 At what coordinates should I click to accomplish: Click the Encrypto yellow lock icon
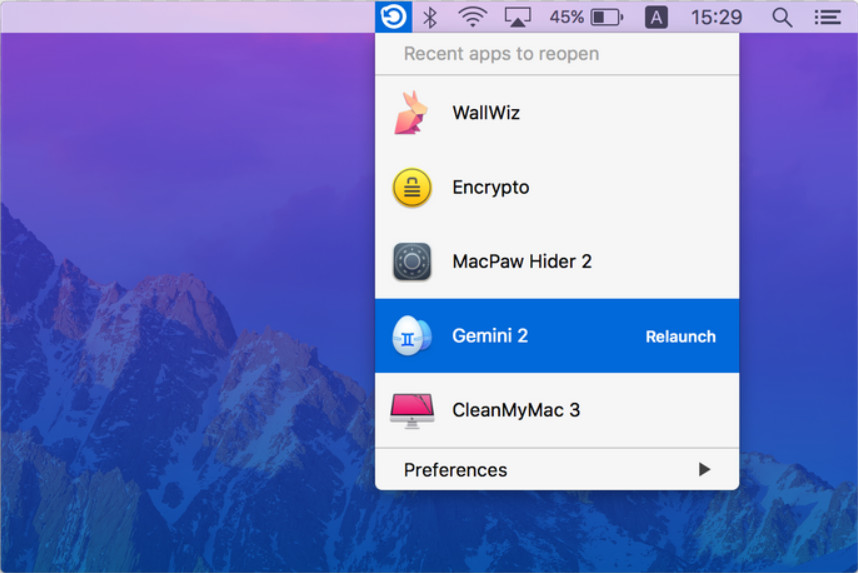pyautogui.click(x=412, y=187)
